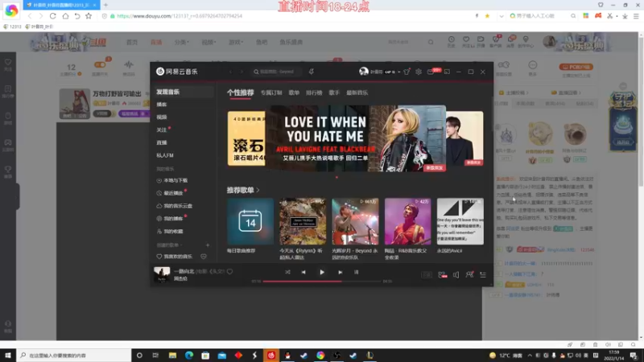The height and width of the screenshot is (362, 644).
Task: Add a new playlist with plus icon
Action: pos(208,245)
